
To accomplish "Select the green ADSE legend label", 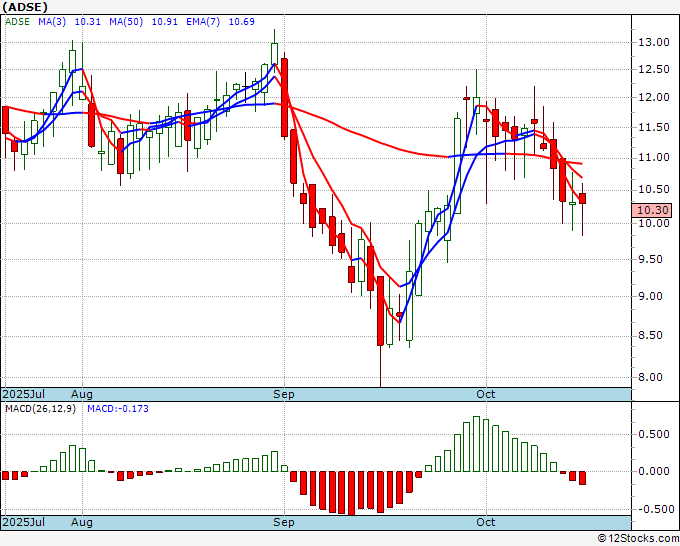I will (17, 22).
